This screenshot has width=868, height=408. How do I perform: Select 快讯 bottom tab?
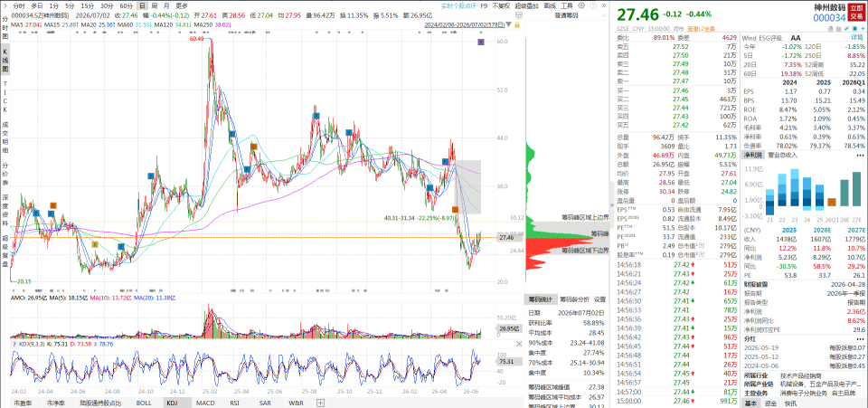click(x=790, y=403)
